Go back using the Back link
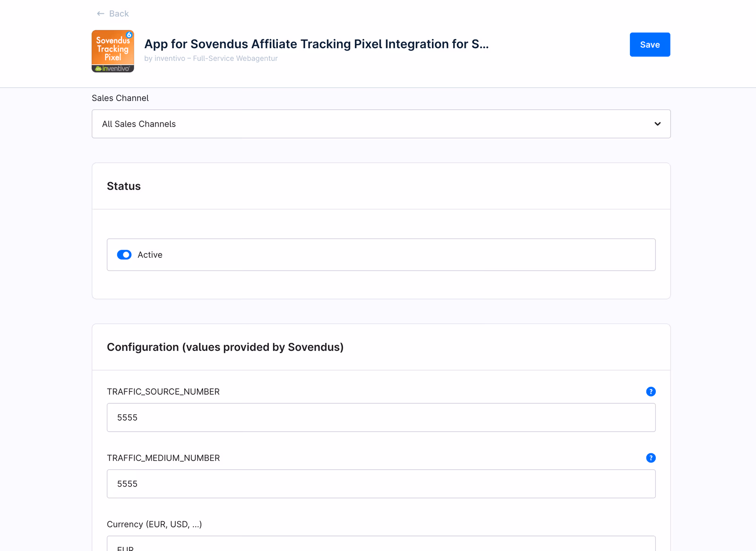 click(x=113, y=14)
